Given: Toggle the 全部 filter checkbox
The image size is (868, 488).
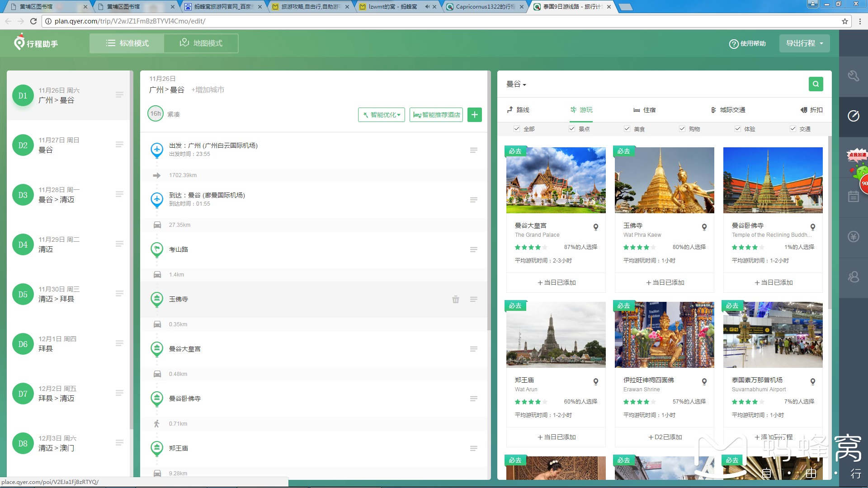Looking at the screenshot, I should (517, 129).
